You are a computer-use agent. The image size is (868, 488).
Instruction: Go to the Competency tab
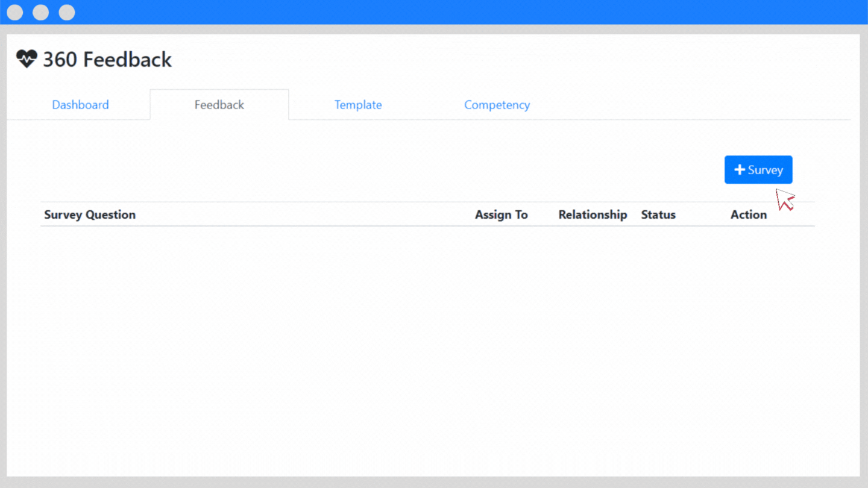pos(497,105)
